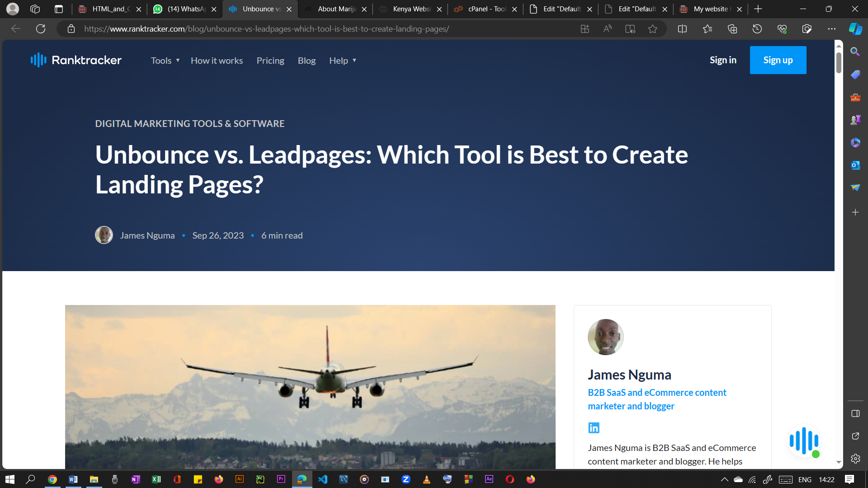Open Browser essentials heart icon

point(782,29)
